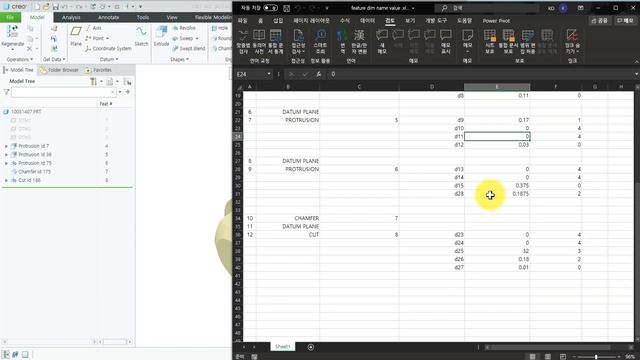640x360 pixels.
Task: Activate the Revolve tool
Action: 184,28
